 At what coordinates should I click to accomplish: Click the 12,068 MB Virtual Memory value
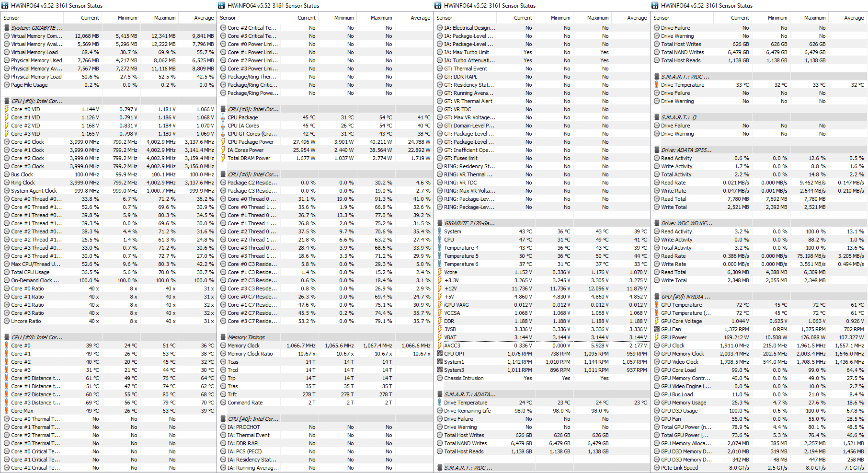(87, 36)
